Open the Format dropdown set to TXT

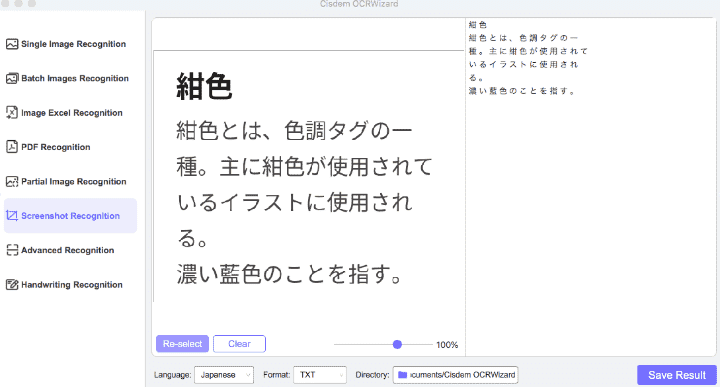(320, 375)
